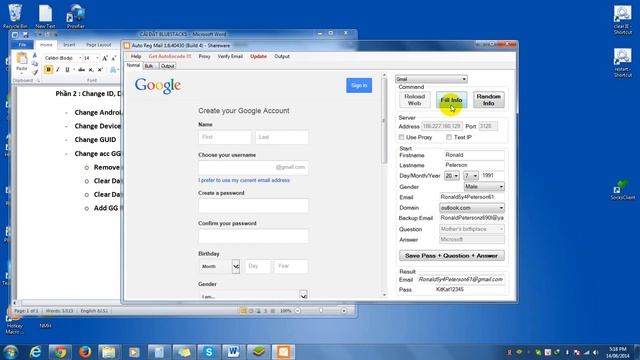The image size is (640, 360).
Task: Enable the Test IP checkbox
Action: pyautogui.click(x=449, y=137)
